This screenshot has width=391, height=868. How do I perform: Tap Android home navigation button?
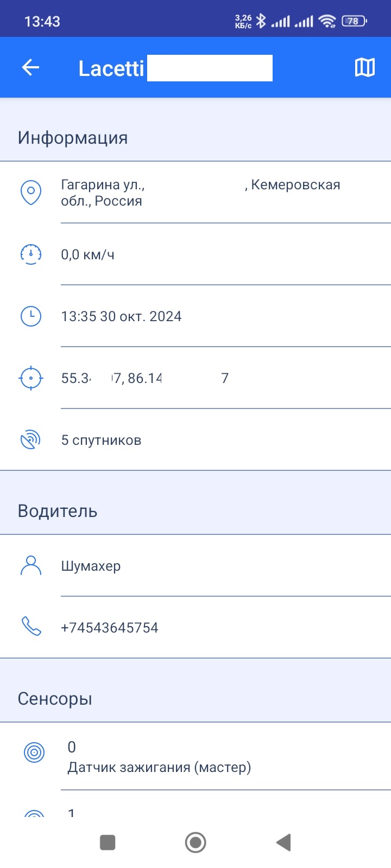coord(195,843)
